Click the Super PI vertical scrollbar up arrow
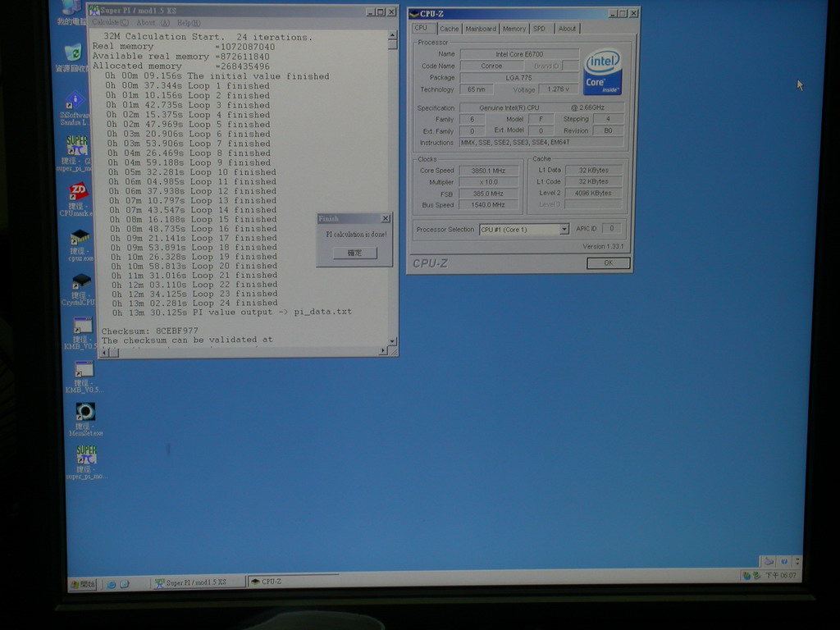The width and height of the screenshot is (840, 630). pos(393,35)
